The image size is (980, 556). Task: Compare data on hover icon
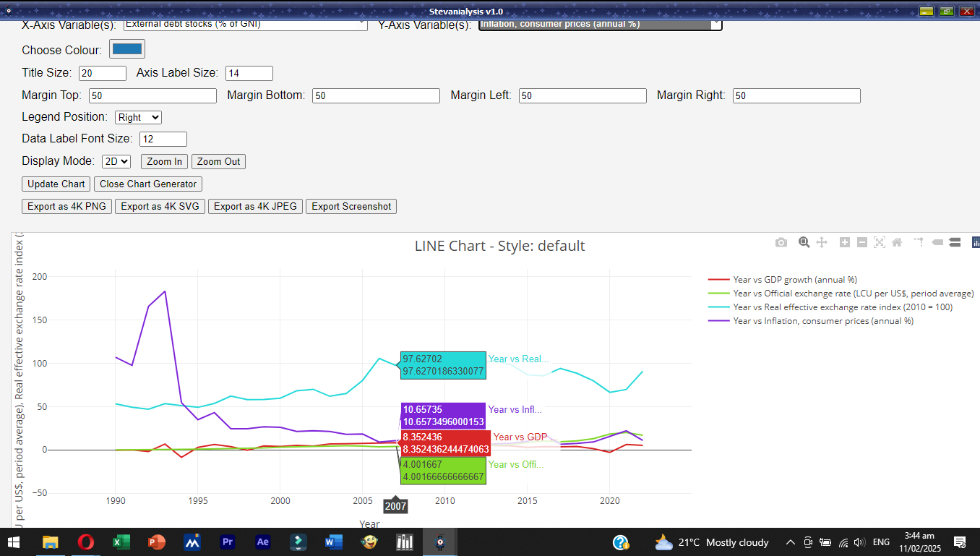(x=955, y=242)
